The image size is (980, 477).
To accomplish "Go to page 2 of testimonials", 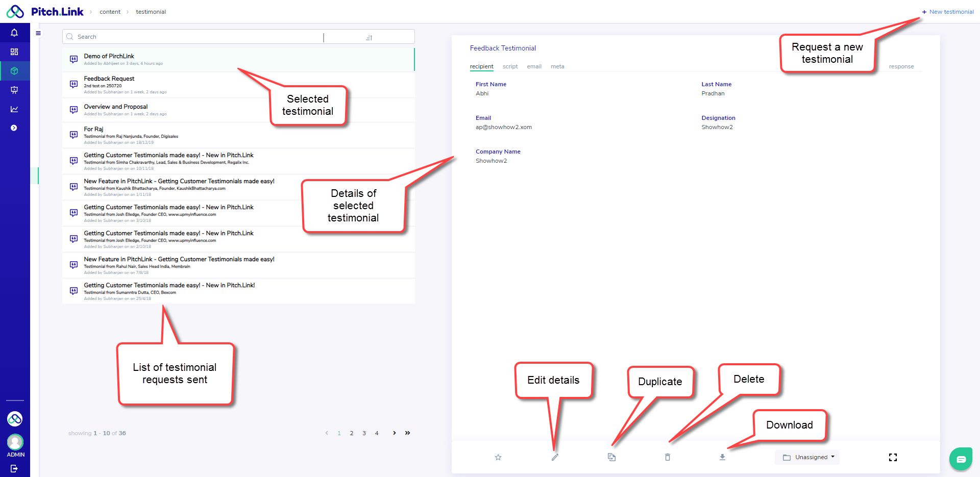I will 352,434.
